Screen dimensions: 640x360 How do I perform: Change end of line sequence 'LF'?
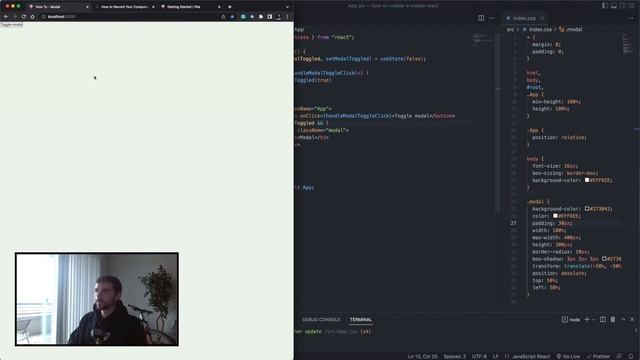pos(496,356)
